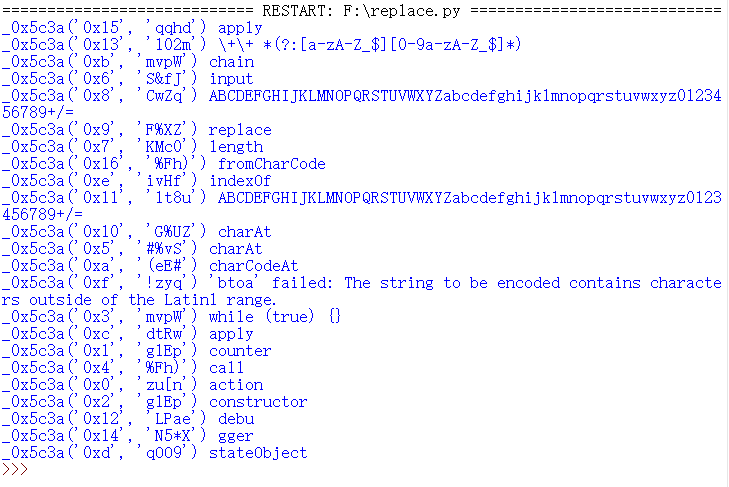
Task: Click the word 'chain' in the output
Action: tap(231, 62)
